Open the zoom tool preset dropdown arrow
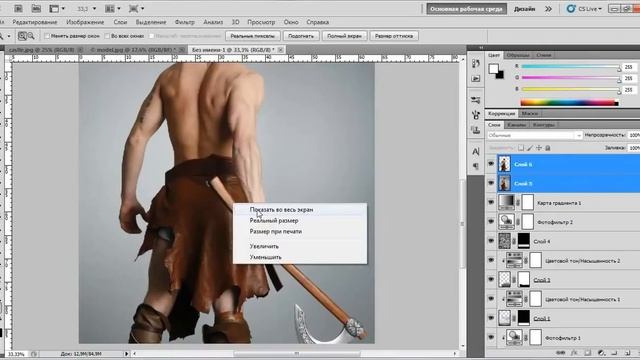The height and width of the screenshot is (360, 640). [x=9, y=36]
